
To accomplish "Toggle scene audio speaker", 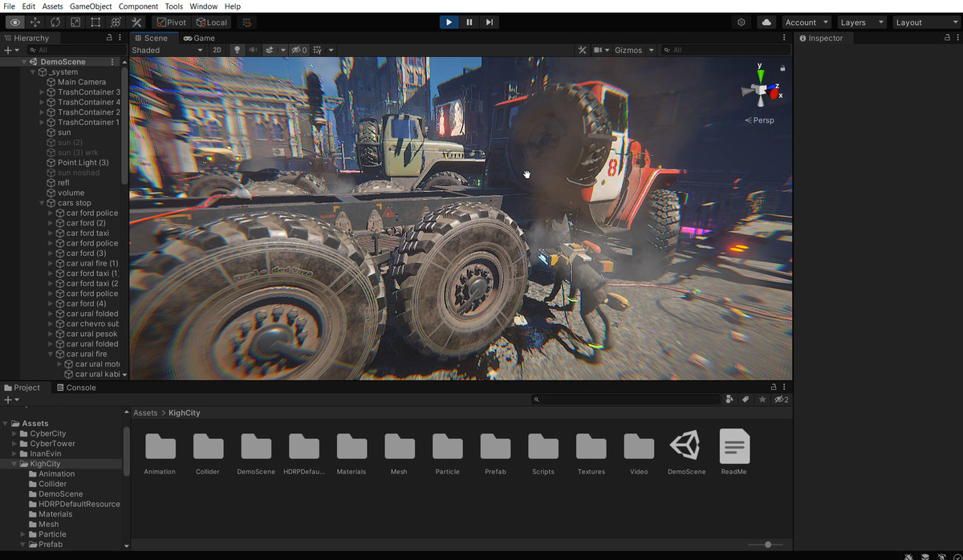I will tap(254, 50).
